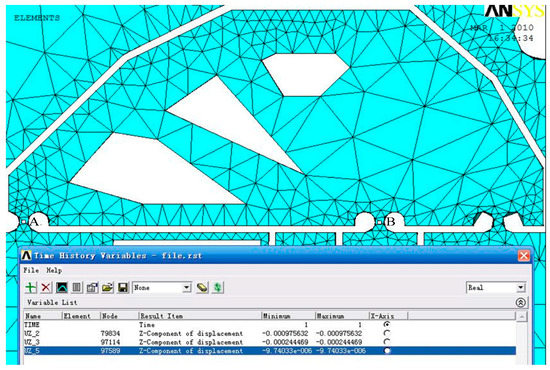Click the green Refresh Data icon
The height and width of the screenshot is (370, 550).
coord(218,288)
